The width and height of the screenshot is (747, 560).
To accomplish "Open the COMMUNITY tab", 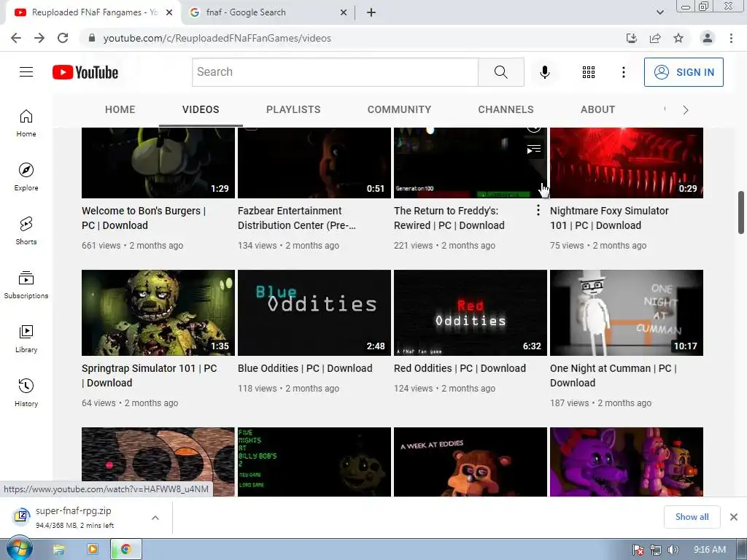I will click(399, 109).
